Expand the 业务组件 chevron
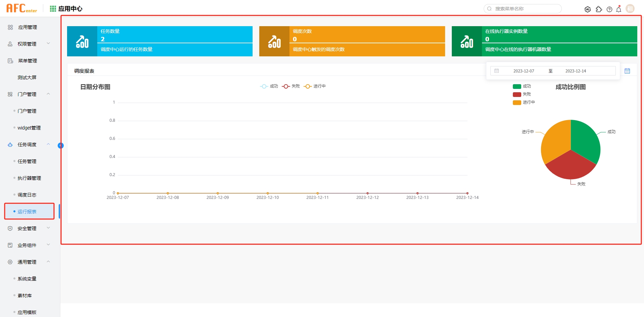 (48, 245)
